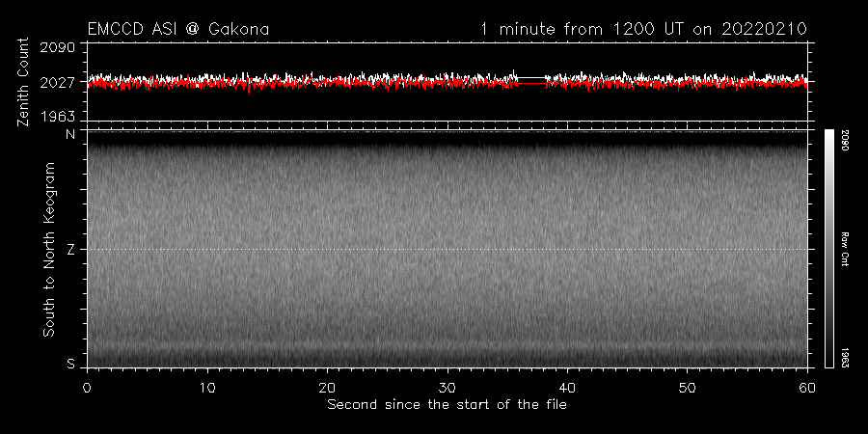Select the '1 minute from 1200 UT on 20220210' heading

coord(643,29)
